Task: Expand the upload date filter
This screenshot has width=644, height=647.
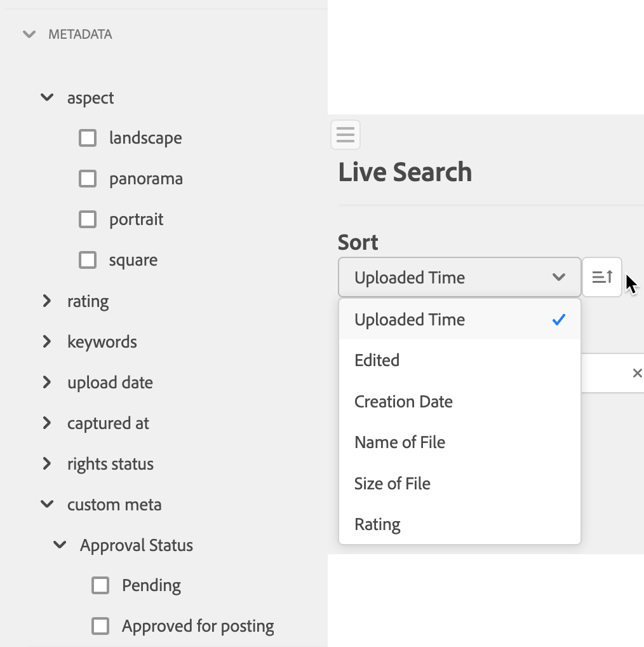Action: [47, 383]
